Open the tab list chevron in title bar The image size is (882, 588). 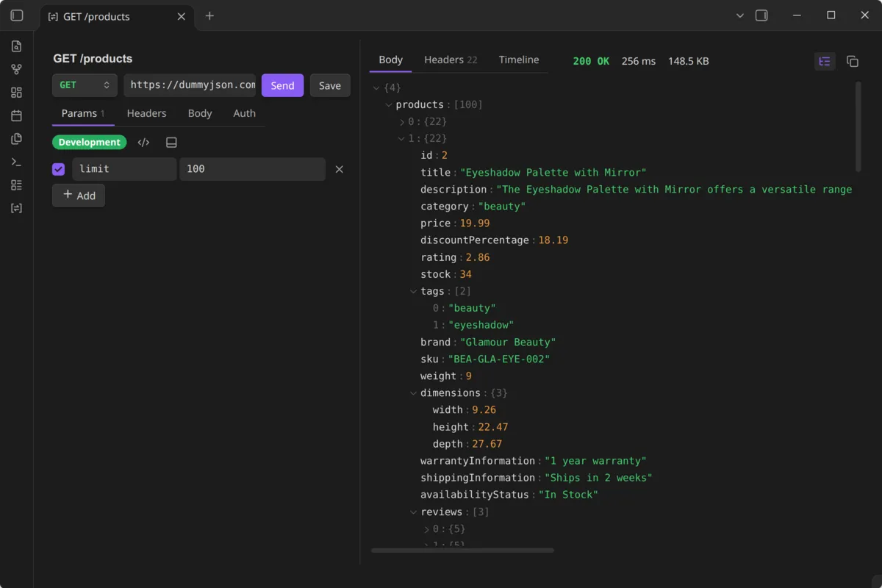tap(740, 15)
